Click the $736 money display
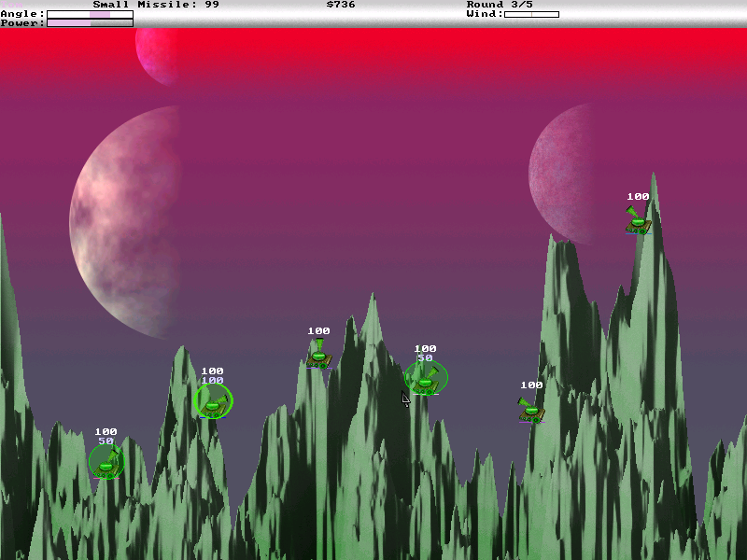Viewport: 747px width, 560px height. (x=341, y=5)
